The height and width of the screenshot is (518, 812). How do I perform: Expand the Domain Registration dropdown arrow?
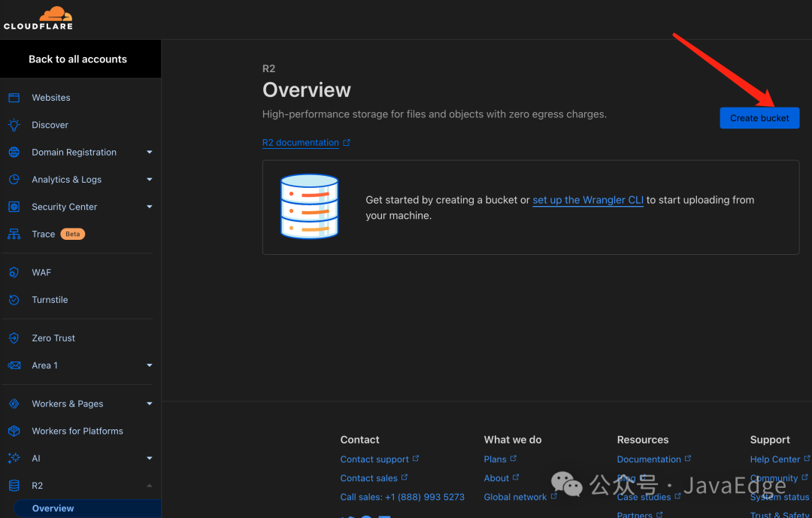coord(150,153)
